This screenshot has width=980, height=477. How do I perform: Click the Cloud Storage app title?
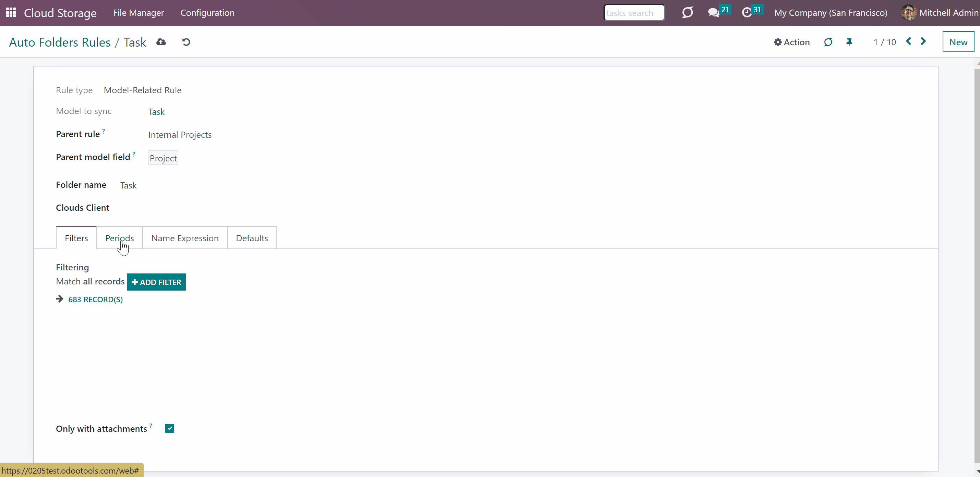[60, 13]
